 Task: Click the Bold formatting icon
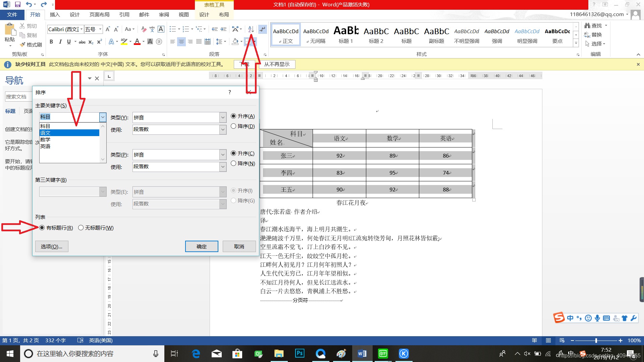pos(51,42)
